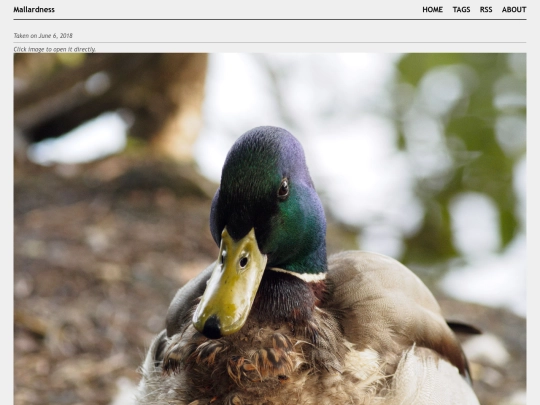
Task: Open the RSS feed link
Action: [x=486, y=10]
